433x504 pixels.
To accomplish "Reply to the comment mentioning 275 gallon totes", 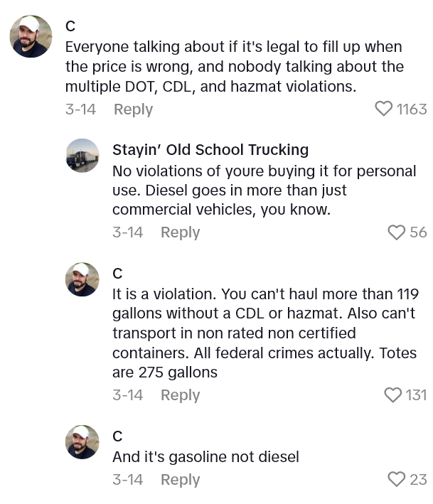I will [x=180, y=395].
